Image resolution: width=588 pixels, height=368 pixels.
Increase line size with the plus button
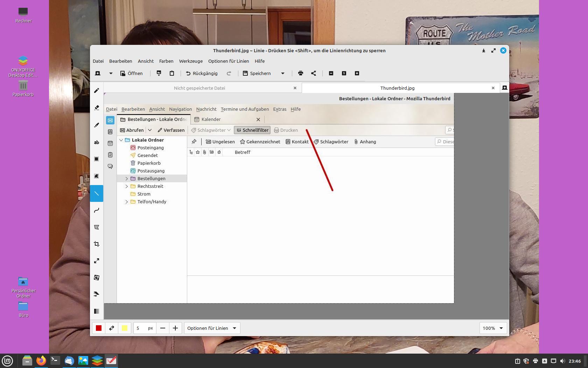point(175,328)
